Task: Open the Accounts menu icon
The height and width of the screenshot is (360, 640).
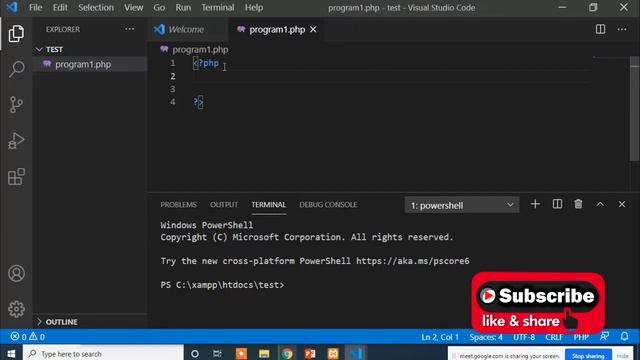Action: tap(16, 273)
